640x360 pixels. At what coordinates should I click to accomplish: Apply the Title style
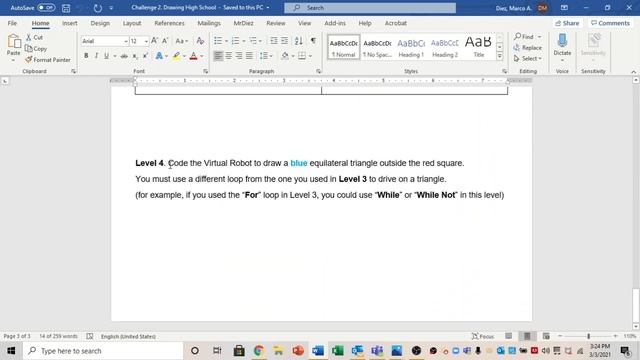click(x=478, y=47)
